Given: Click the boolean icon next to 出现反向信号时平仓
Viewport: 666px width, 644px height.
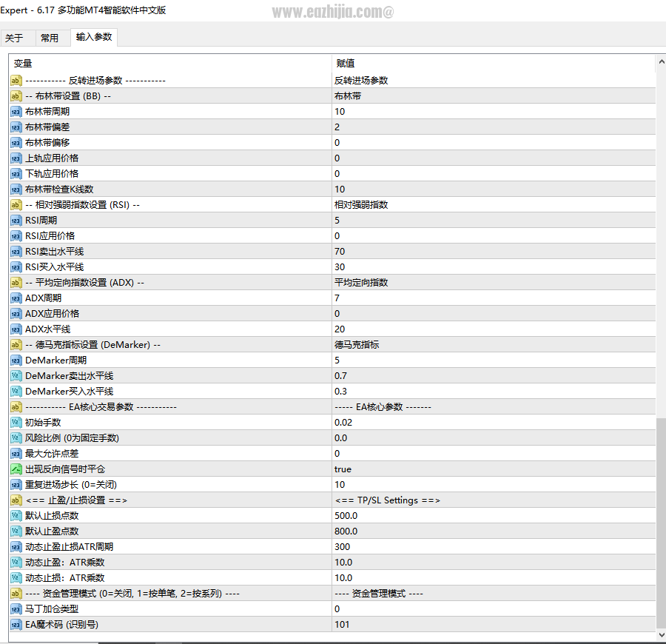Looking at the screenshot, I should click(16, 469).
